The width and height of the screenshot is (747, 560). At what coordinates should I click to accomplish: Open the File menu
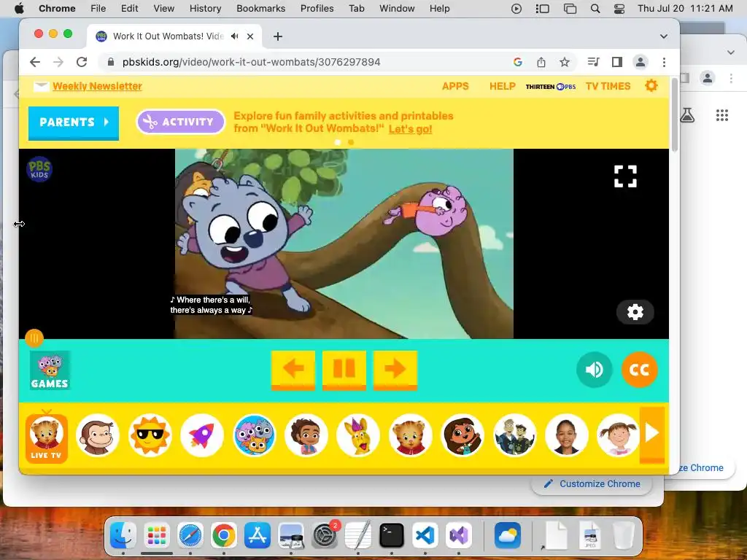pos(98,9)
